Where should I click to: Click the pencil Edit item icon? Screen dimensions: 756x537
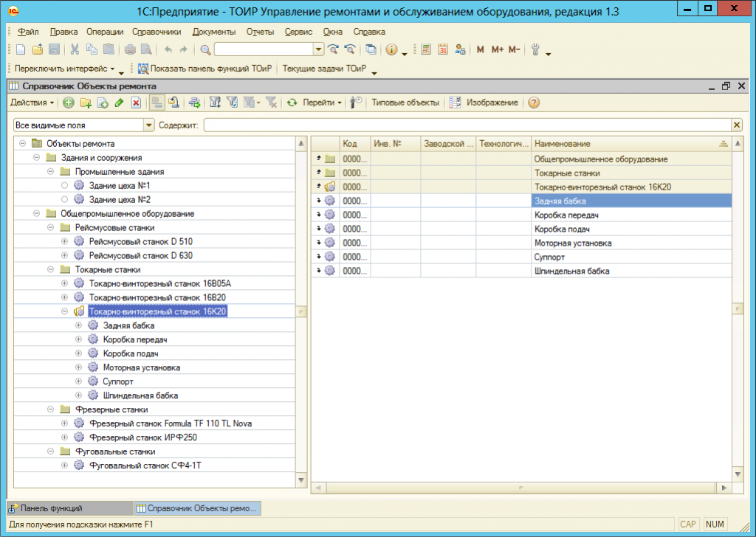pos(119,103)
